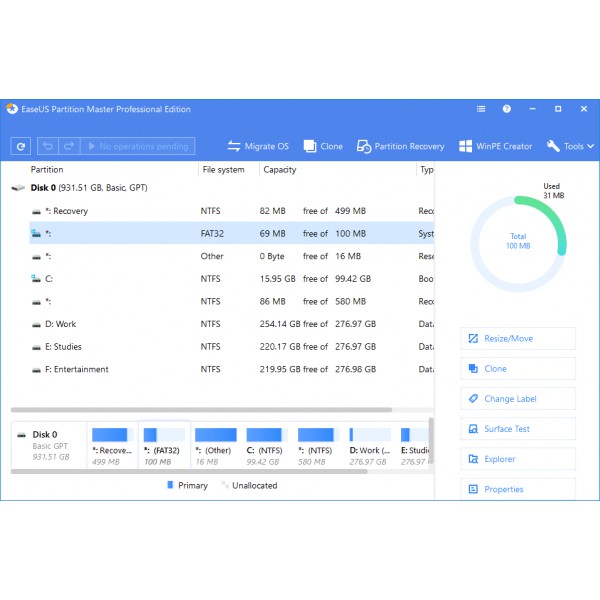Image resolution: width=600 pixels, height=600 pixels.
Task: Click the NTFS 580 MB block in disk map
Action: 318,445
